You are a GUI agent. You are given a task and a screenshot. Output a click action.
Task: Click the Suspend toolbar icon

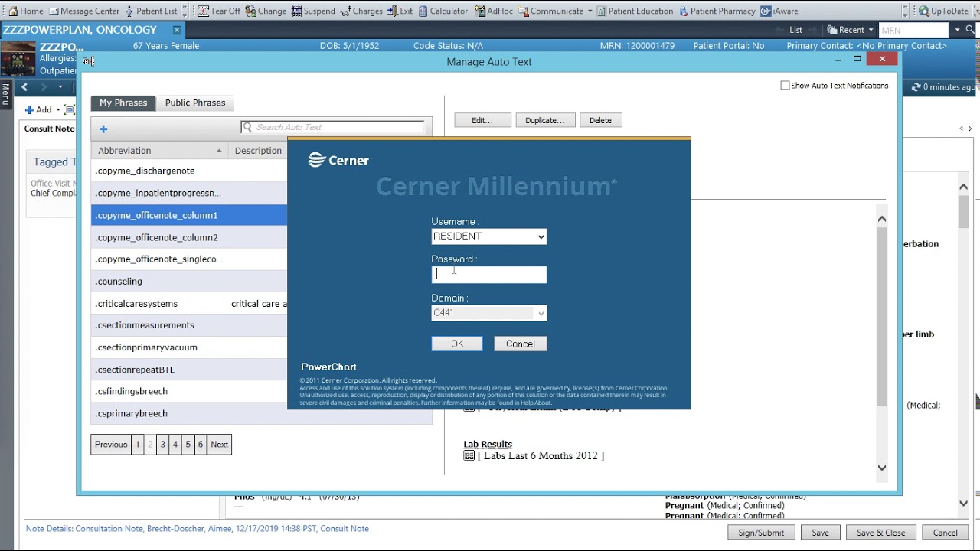pos(313,11)
